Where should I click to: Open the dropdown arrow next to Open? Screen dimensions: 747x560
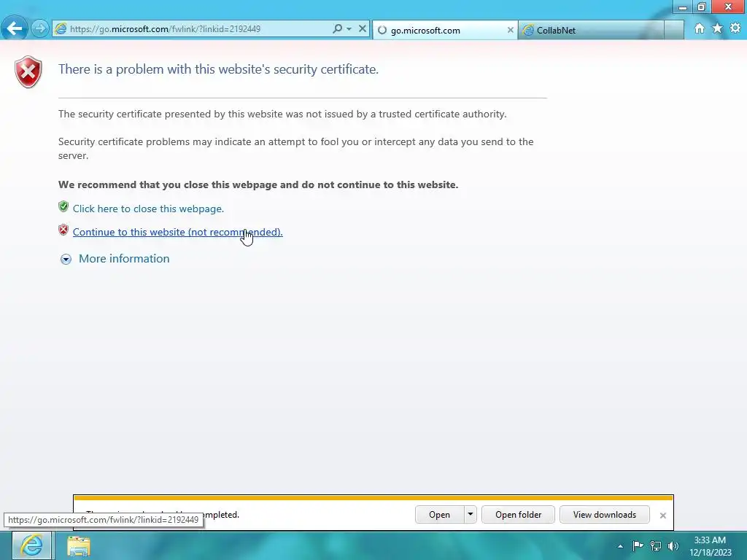[471, 515]
